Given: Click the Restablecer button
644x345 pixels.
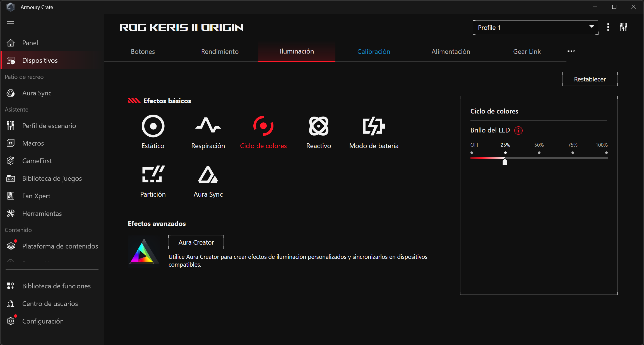Looking at the screenshot, I should point(590,79).
